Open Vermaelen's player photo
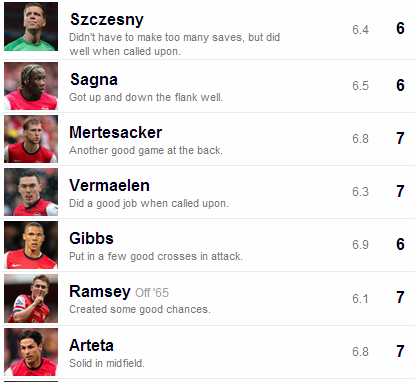This screenshot has width=415, height=382. (31, 192)
